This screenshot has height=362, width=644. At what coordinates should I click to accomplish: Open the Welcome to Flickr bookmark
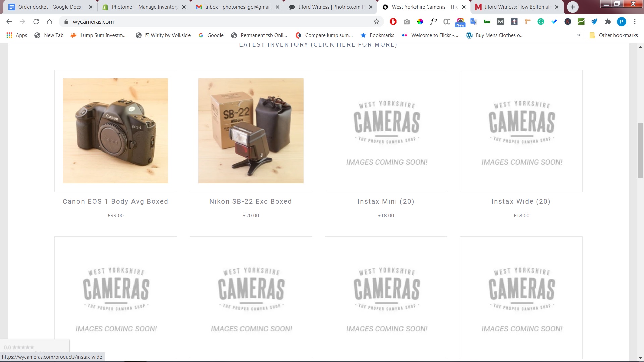pos(430,35)
